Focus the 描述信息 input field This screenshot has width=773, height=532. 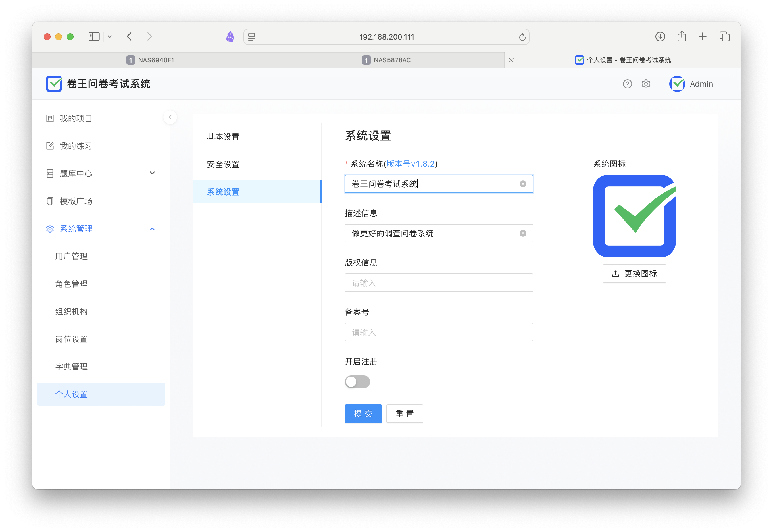tap(439, 233)
